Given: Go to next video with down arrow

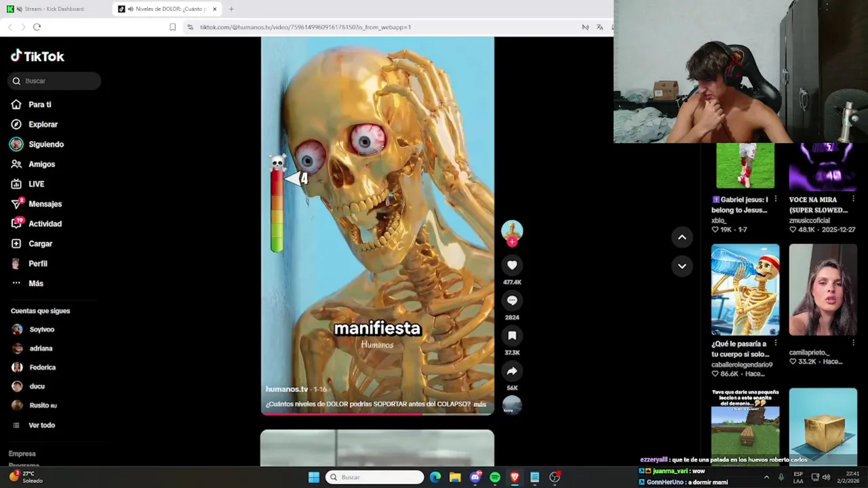Looking at the screenshot, I should coord(682,266).
